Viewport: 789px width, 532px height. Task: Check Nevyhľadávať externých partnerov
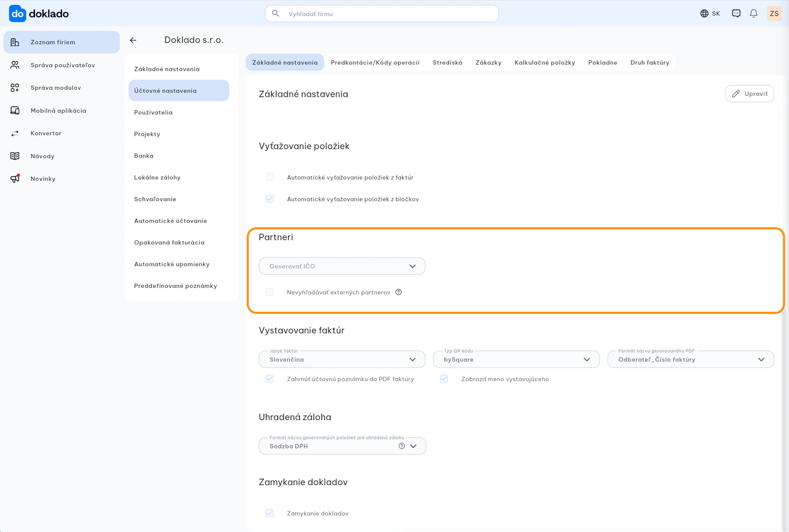click(x=270, y=292)
